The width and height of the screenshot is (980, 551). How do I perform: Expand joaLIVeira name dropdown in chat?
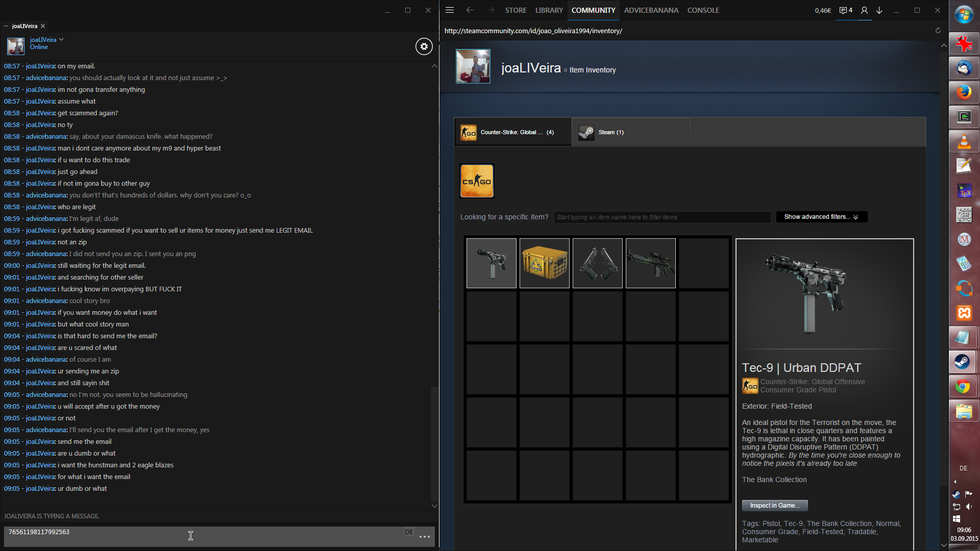click(x=61, y=39)
